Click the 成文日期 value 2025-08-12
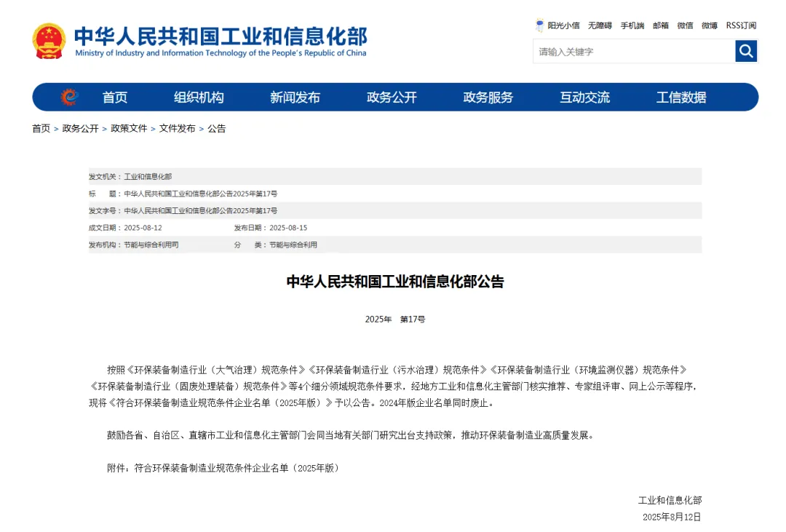Image resolution: width=786 pixels, height=532 pixels. [143, 228]
